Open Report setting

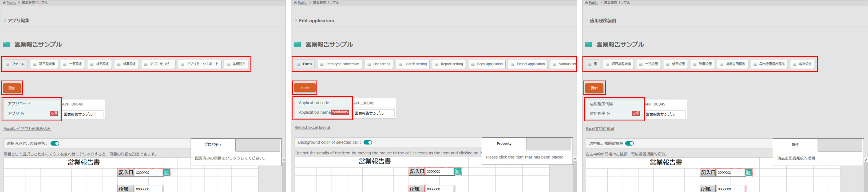(449, 64)
